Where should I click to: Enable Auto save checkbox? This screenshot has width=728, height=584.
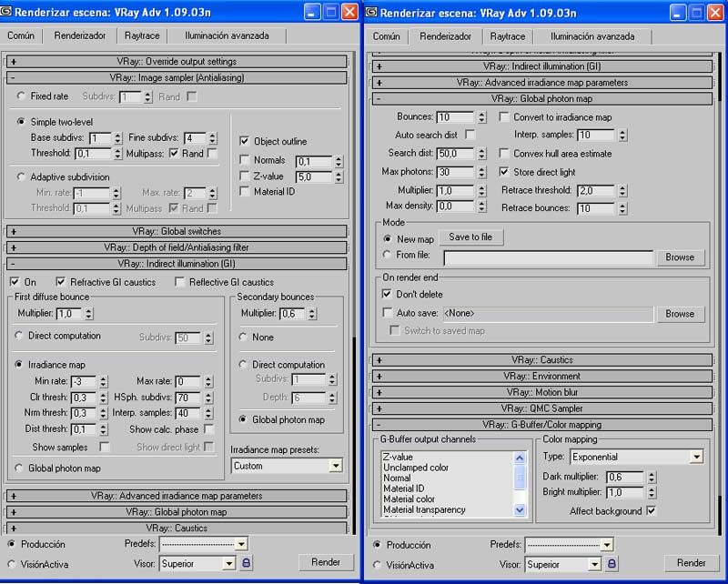click(388, 312)
